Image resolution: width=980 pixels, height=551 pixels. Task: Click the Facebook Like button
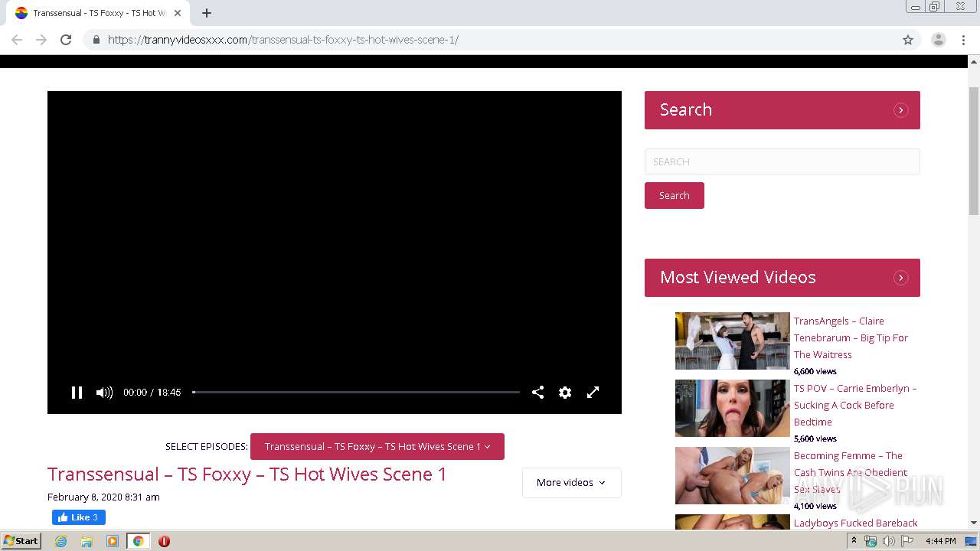79,517
